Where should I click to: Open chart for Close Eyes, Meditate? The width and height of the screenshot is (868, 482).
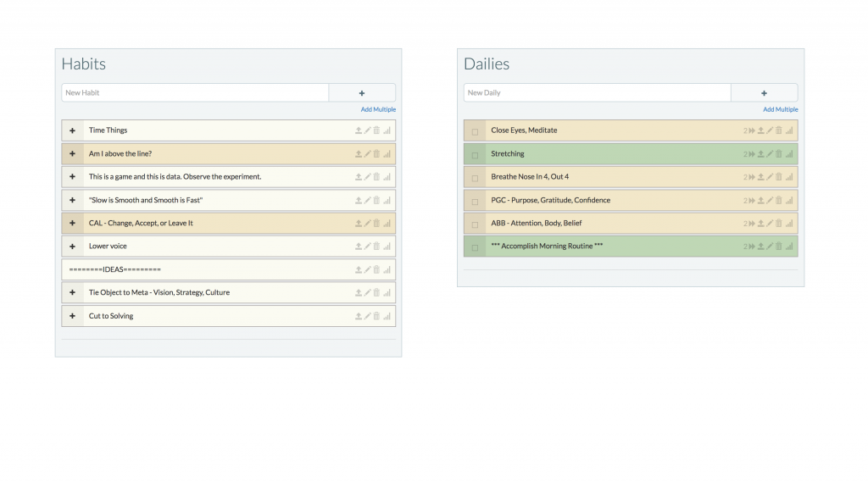[789, 130]
